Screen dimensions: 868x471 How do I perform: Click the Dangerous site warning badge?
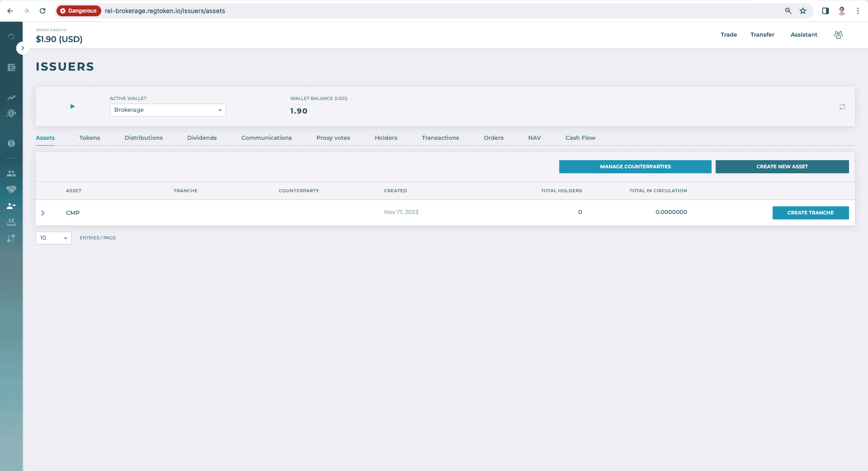click(79, 11)
